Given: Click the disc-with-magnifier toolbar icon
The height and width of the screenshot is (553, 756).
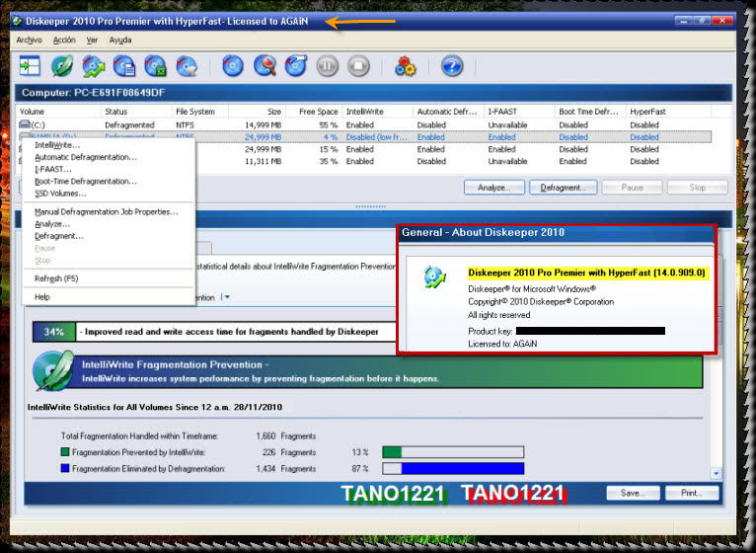Looking at the screenshot, I should pos(265,65).
